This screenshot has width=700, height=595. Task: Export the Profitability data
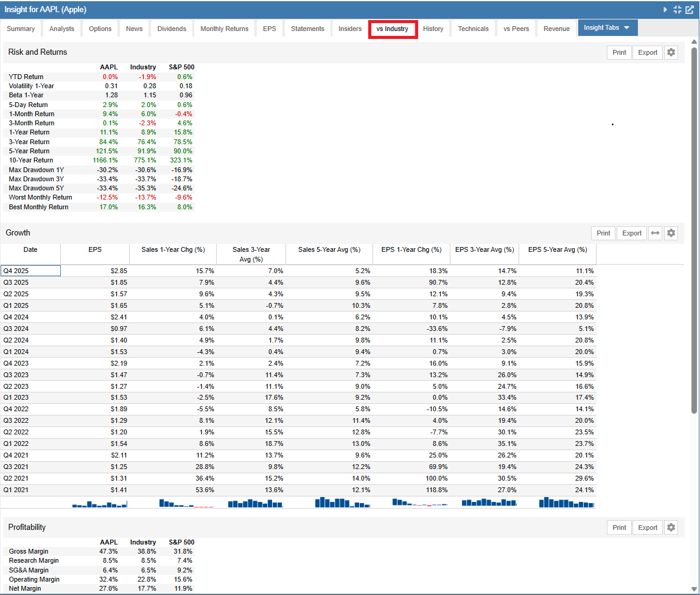tap(647, 527)
